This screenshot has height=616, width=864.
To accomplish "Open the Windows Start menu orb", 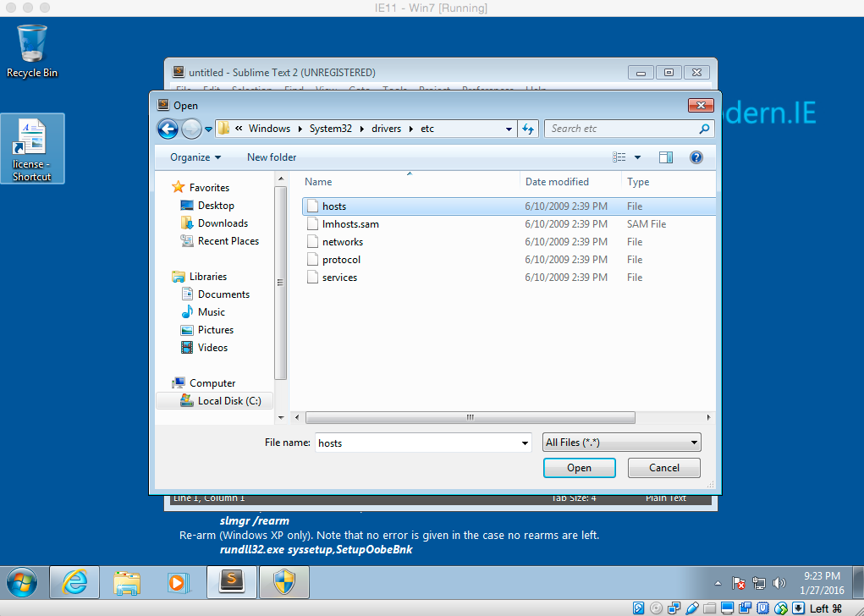I will [x=22, y=582].
